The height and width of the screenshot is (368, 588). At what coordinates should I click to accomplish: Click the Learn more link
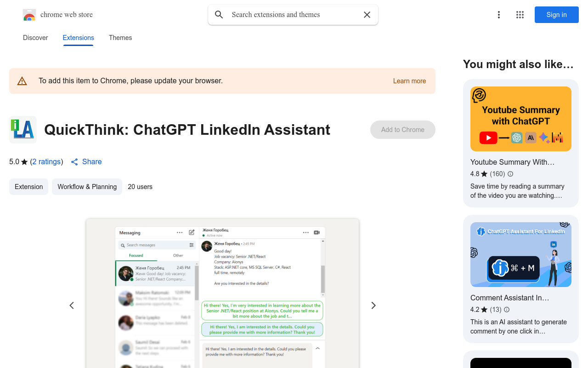point(409,81)
